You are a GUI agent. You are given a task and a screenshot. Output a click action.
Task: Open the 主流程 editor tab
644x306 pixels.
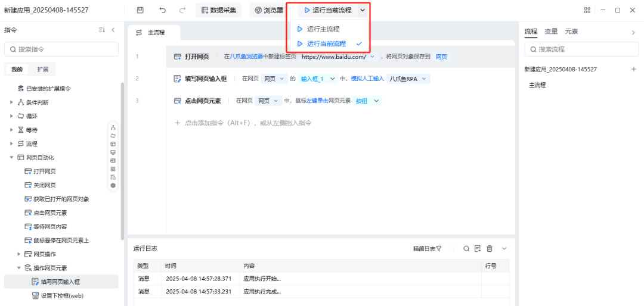(x=154, y=33)
